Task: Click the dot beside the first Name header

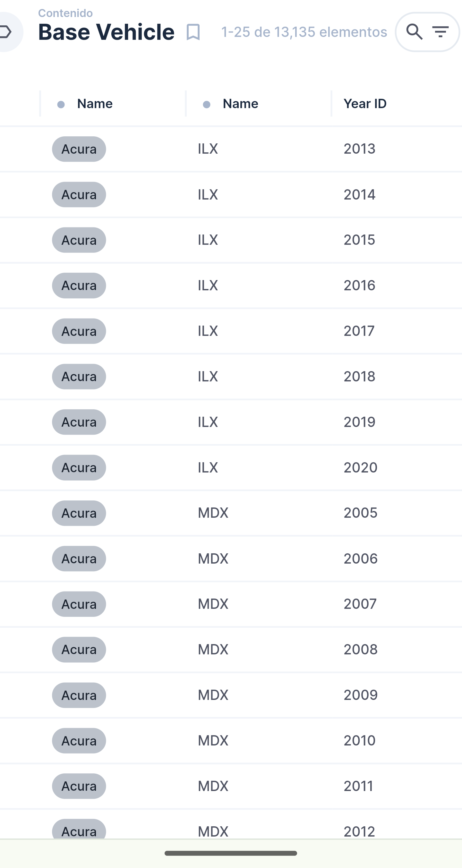Action: pos(61,105)
